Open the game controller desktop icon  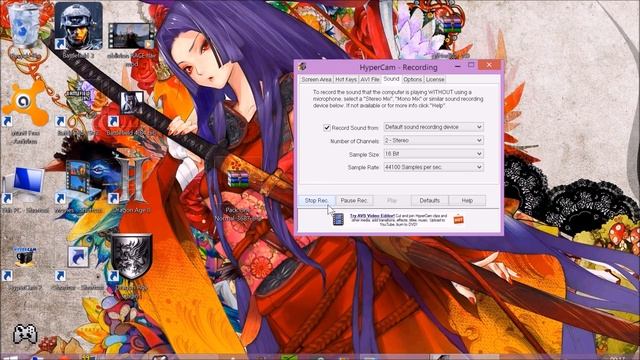point(25,333)
